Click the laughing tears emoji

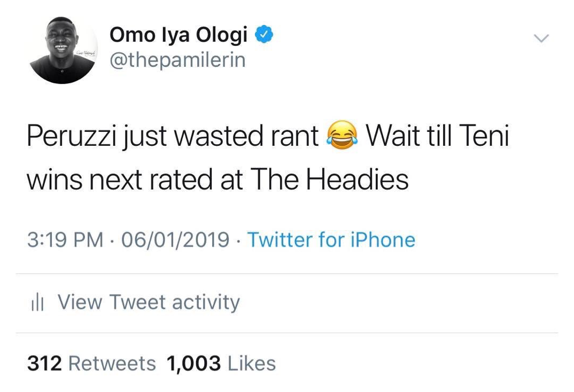(x=343, y=137)
